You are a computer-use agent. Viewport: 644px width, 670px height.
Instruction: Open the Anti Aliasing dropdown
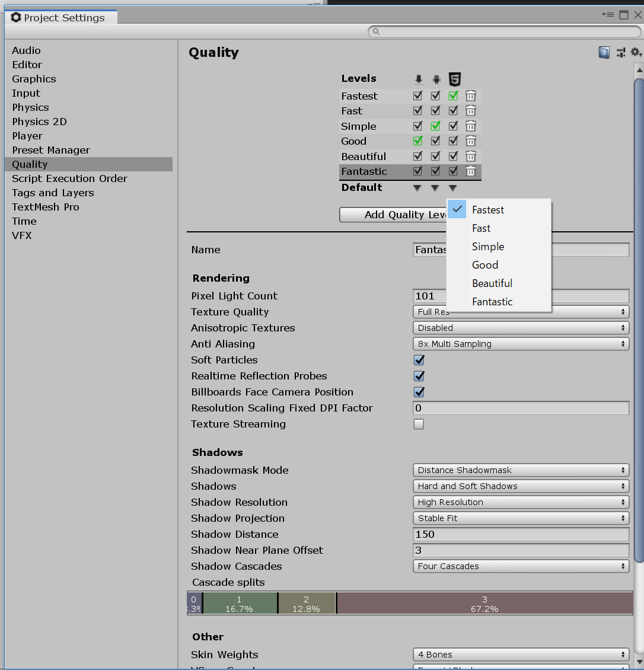coord(521,343)
